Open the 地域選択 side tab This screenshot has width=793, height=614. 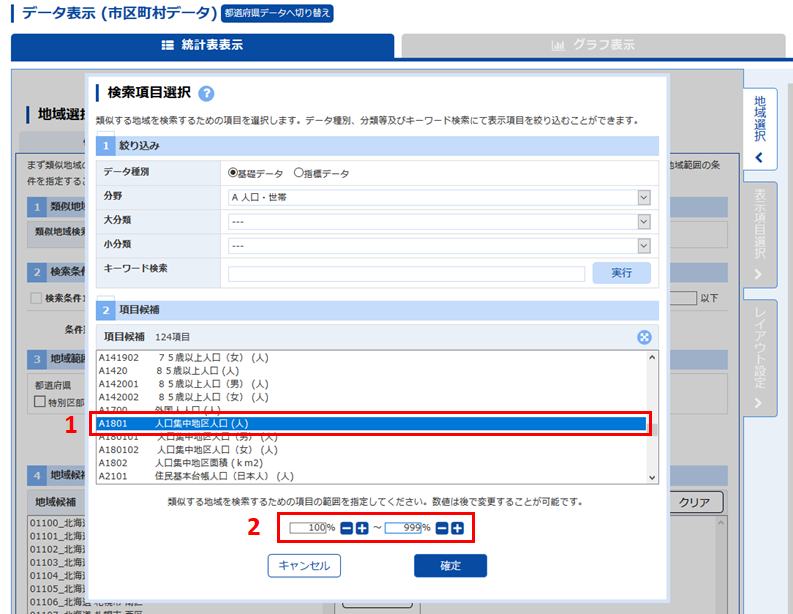click(760, 128)
